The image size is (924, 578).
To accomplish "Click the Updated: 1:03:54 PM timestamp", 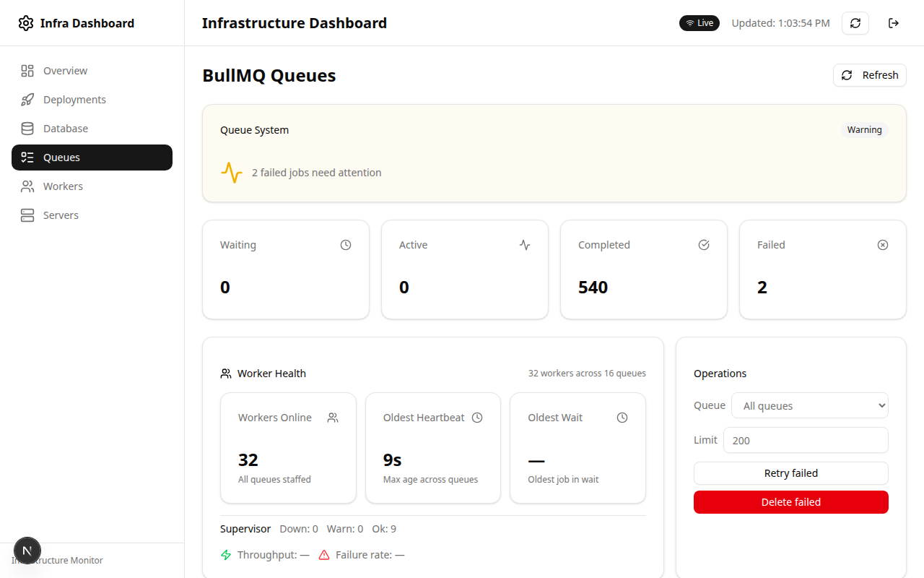I will [781, 23].
